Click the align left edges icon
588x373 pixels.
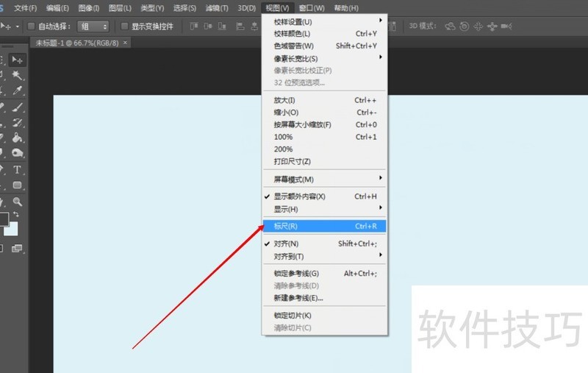[x=240, y=26]
